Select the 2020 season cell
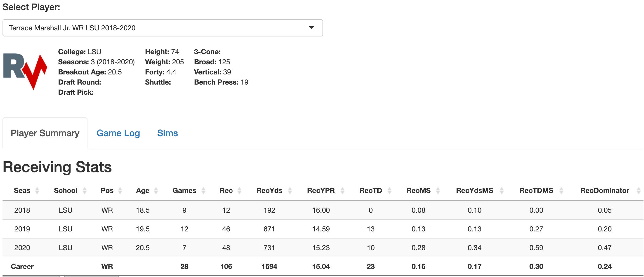 [x=22, y=248]
